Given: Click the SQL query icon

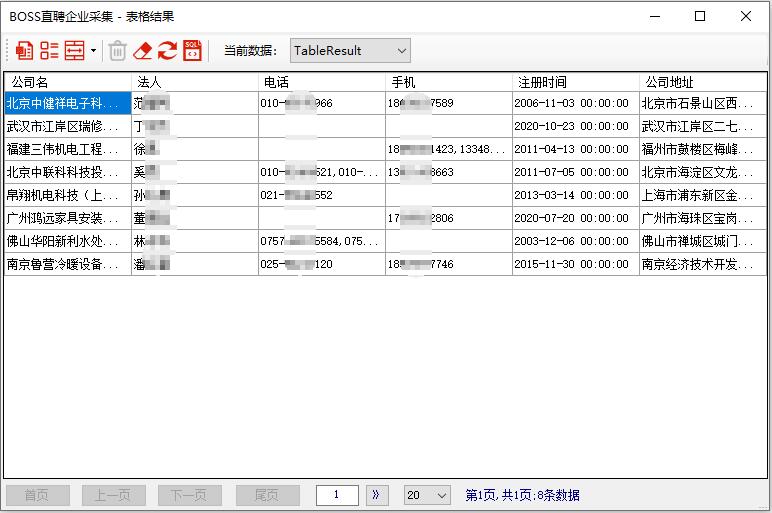Looking at the screenshot, I should pyautogui.click(x=192, y=50).
